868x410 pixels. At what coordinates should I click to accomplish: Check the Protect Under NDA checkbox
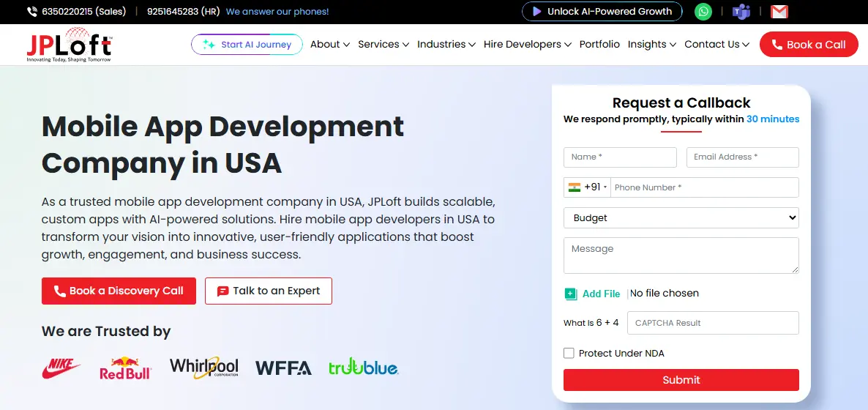tap(569, 354)
